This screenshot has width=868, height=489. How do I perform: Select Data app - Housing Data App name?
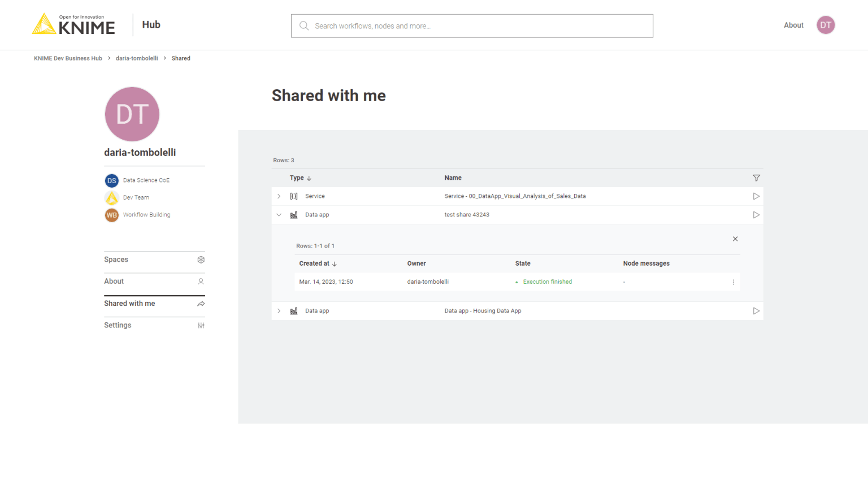tap(483, 311)
